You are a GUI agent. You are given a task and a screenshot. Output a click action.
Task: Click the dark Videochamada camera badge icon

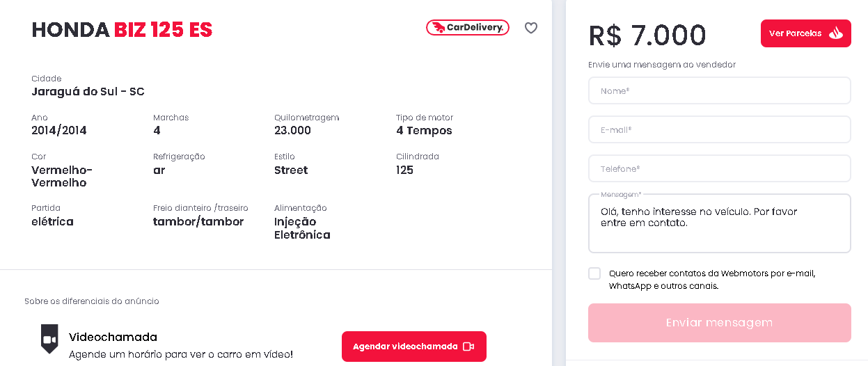click(x=49, y=339)
